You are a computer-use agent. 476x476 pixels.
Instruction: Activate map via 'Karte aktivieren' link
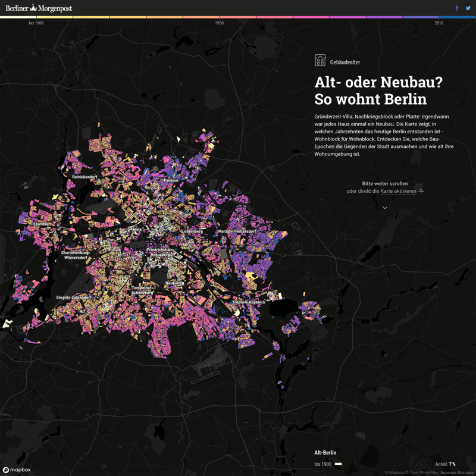[398, 191]
